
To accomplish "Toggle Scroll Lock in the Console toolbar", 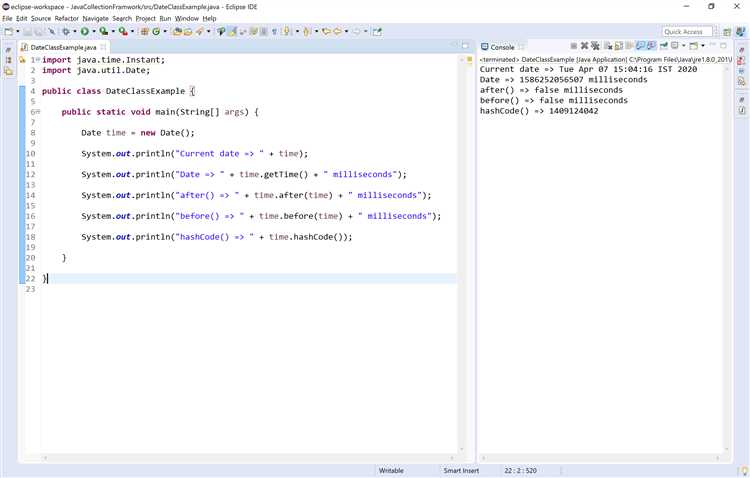I will click(618, 46).
